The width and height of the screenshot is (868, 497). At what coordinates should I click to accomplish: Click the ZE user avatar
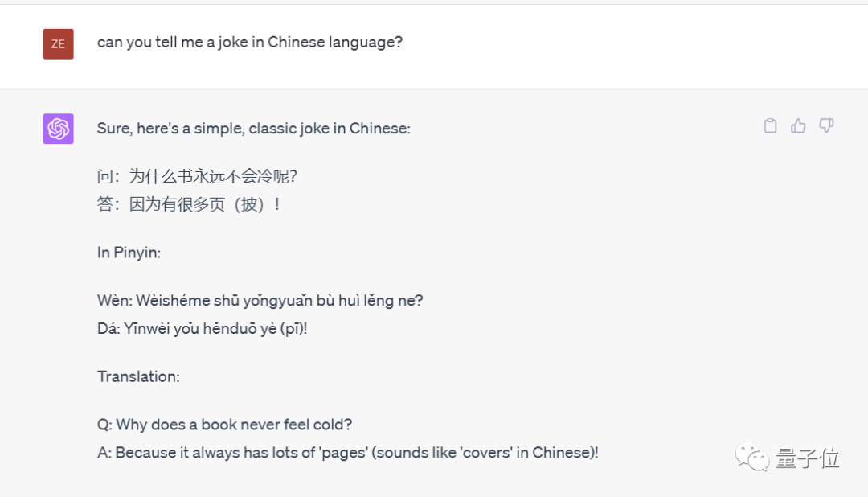coord(57,43)
